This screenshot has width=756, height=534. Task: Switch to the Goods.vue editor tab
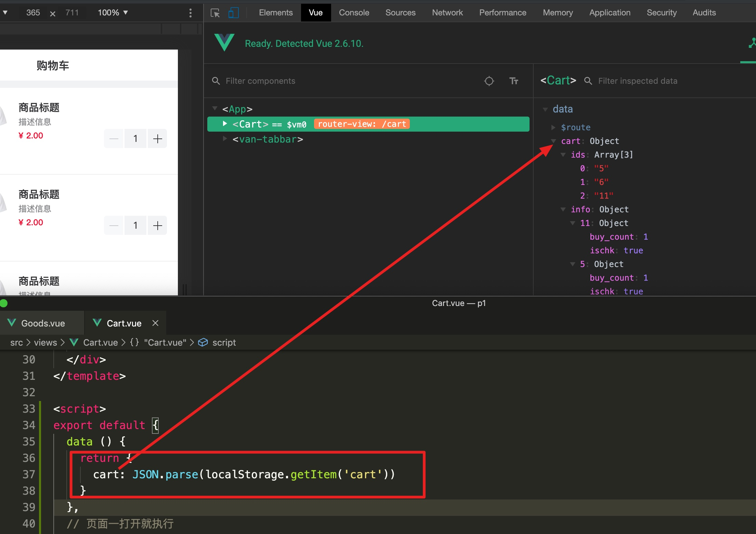point(42,323)
